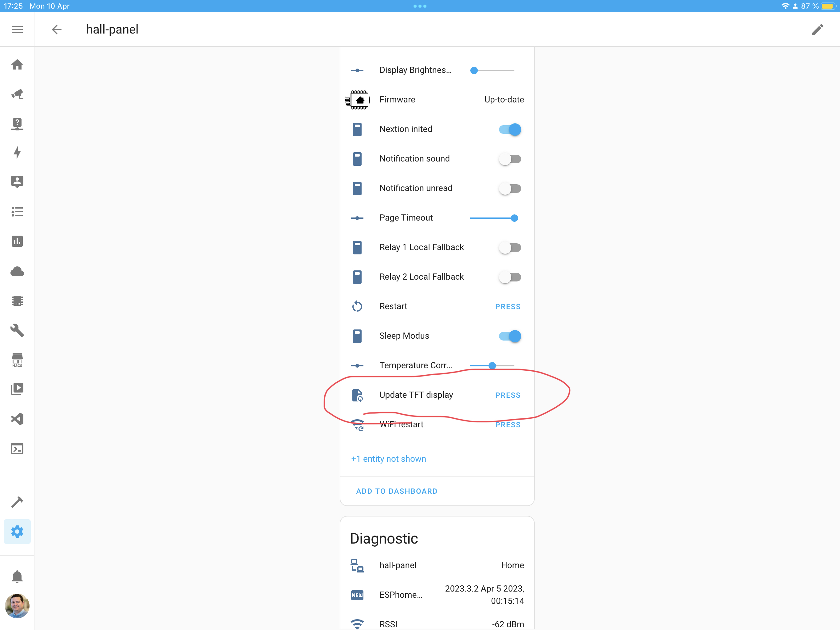840x630 pixels.
Task: Enable the Notification sound toggle
Action: [x=510, y=159]
